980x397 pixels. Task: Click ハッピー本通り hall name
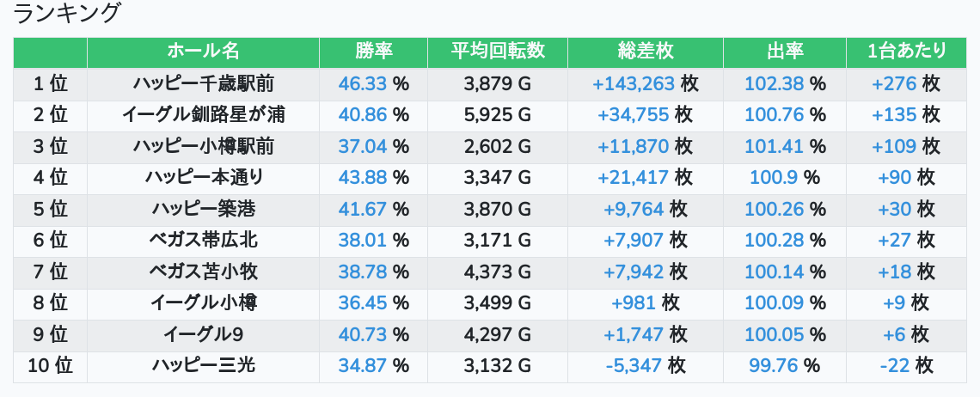(203, 178)
